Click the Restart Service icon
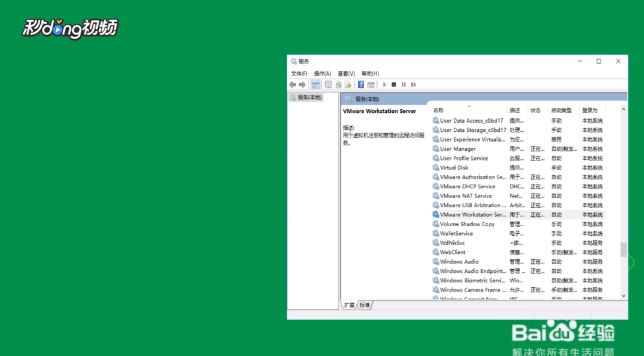The image size is (644, 356). point(414,84)
